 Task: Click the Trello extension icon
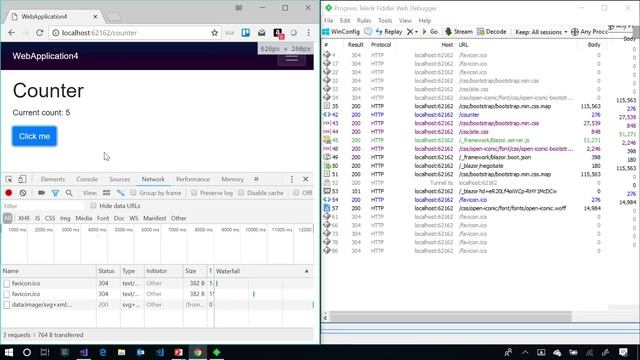(246, 33)
